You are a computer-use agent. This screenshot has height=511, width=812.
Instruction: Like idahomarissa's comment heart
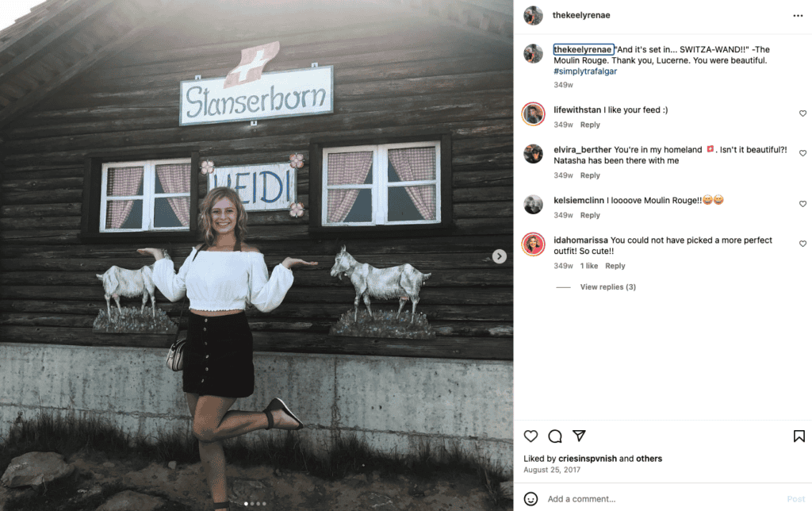[x=802, y=244]
